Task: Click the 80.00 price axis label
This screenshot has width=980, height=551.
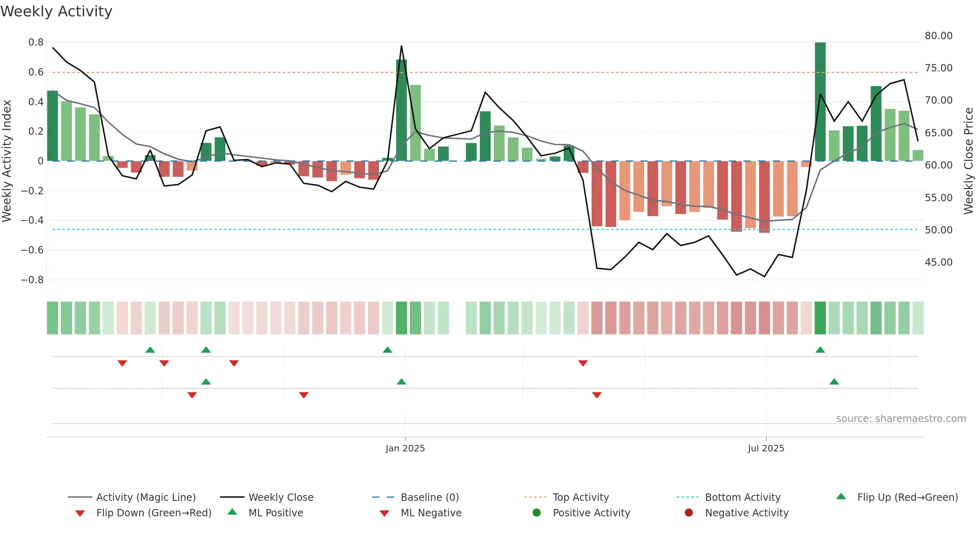Action: click(x=938, y=36)
